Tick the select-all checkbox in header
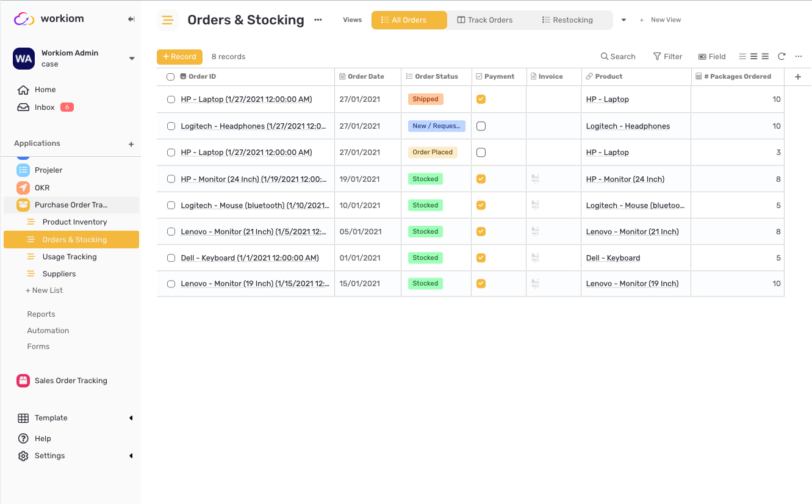The height and width of the screenshot is (504, 812). tap(170, 77)
